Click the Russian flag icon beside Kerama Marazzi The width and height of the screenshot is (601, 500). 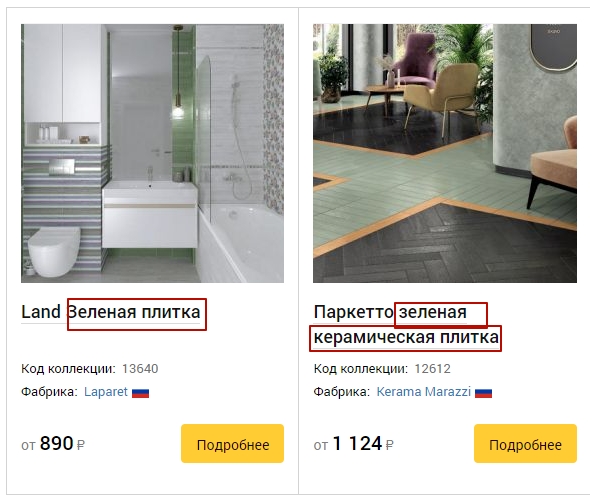483,393
